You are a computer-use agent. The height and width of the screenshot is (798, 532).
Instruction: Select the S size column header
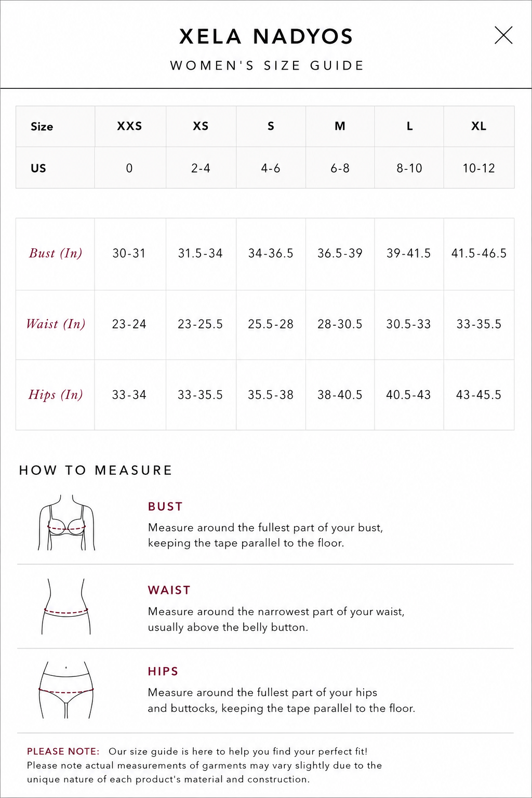coord(271,126)
